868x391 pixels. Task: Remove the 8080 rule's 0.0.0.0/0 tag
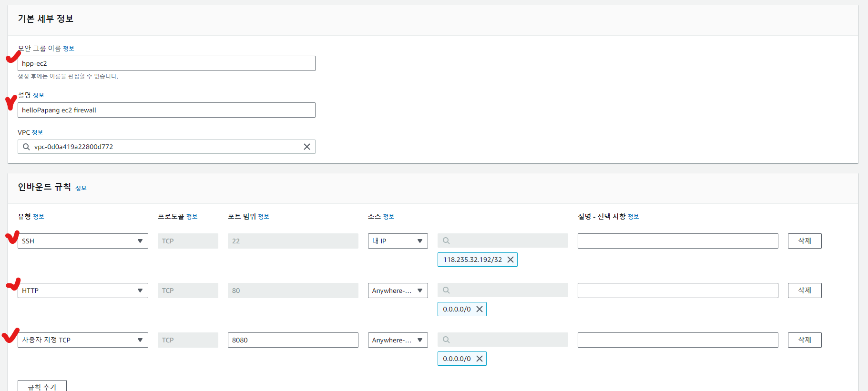(480, 359)
